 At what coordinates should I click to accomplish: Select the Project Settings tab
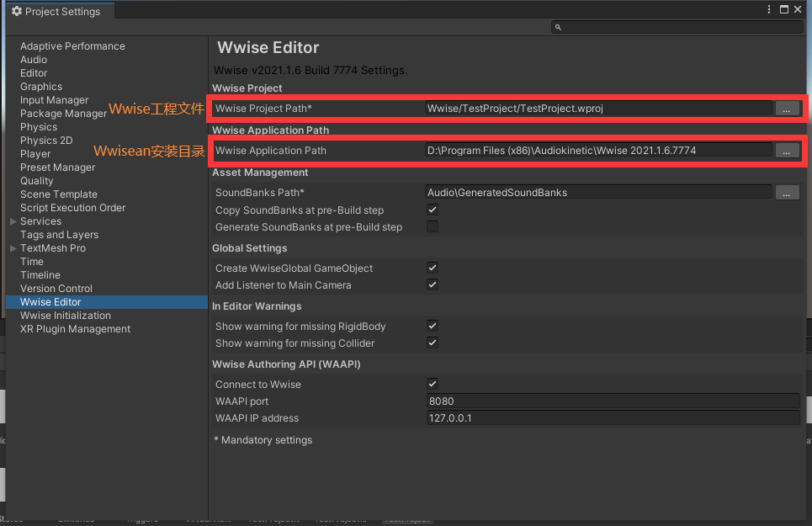[57, 12]
